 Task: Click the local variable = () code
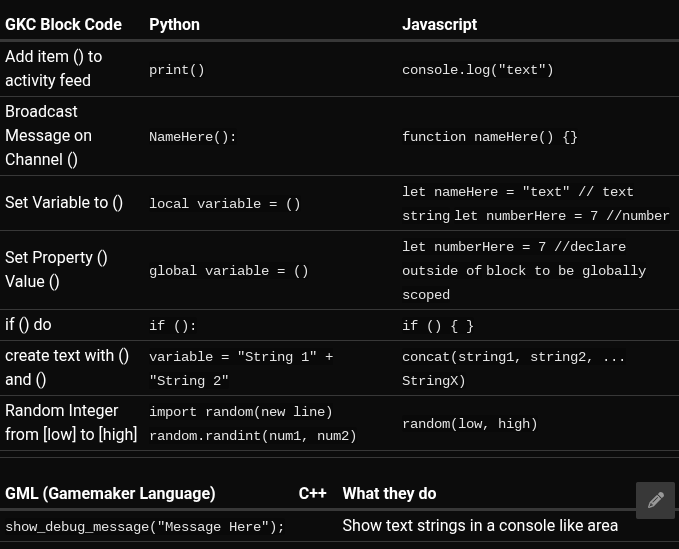(x=224, y=204)
